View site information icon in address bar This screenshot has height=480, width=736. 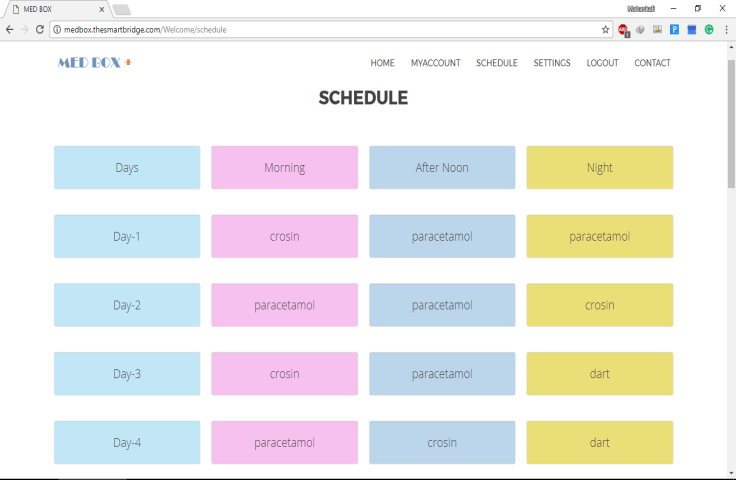[x=57, y=30]
